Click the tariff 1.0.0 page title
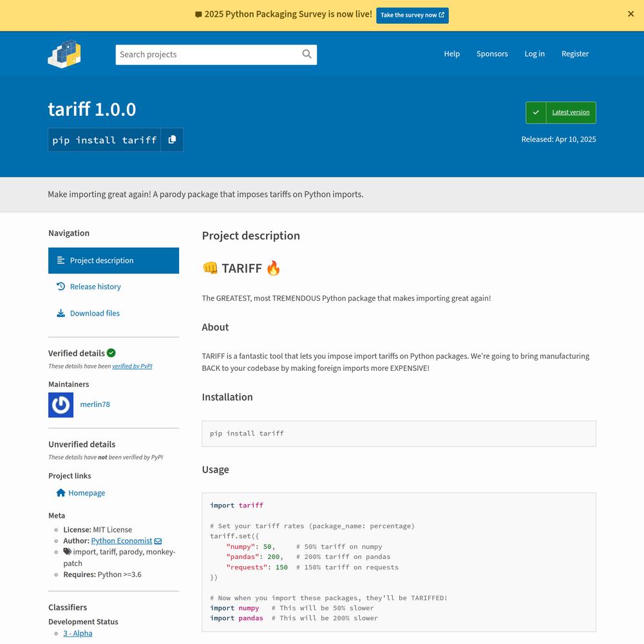Image resolution: width=644 pixels, height=644 pixels. point(92,109)
